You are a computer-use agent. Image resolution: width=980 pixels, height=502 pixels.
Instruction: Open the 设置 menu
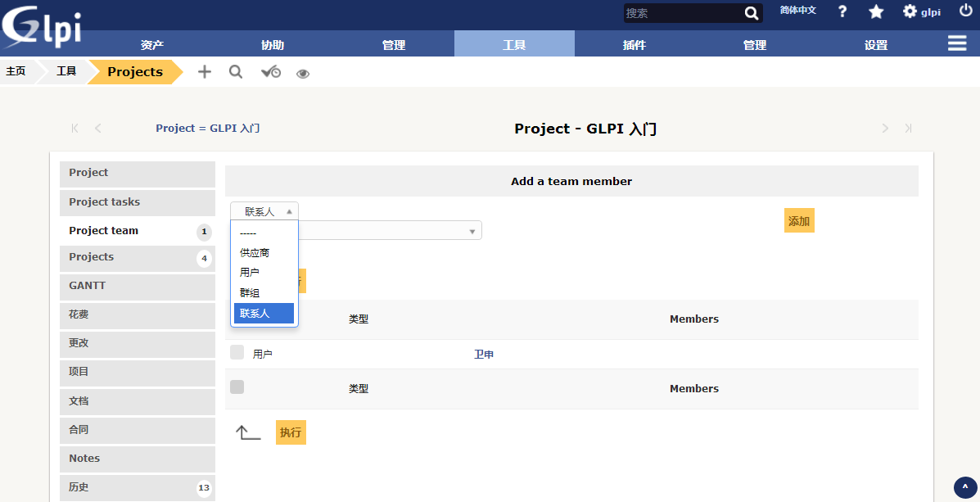pos(876,45)
